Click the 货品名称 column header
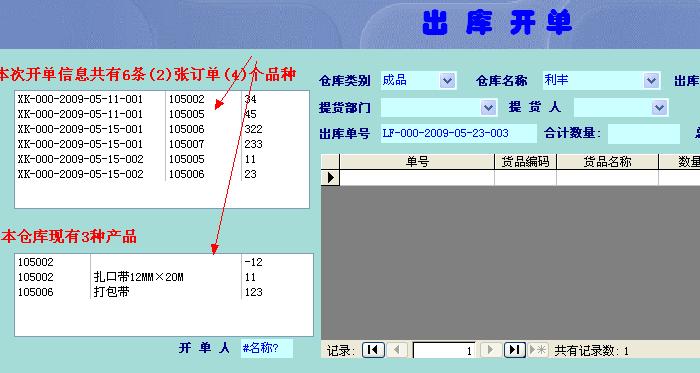 [607, 162]
